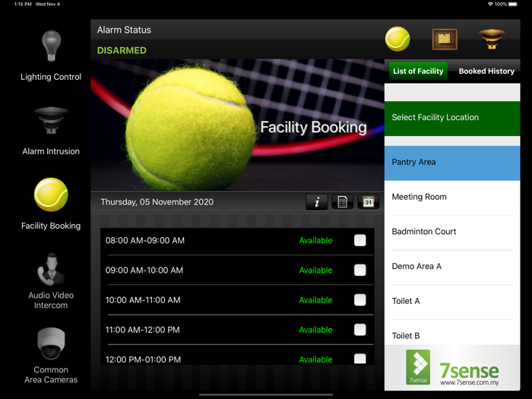
Task: Select the Toilet B facility
Action: pyautogui.click(x=452, y=333)
